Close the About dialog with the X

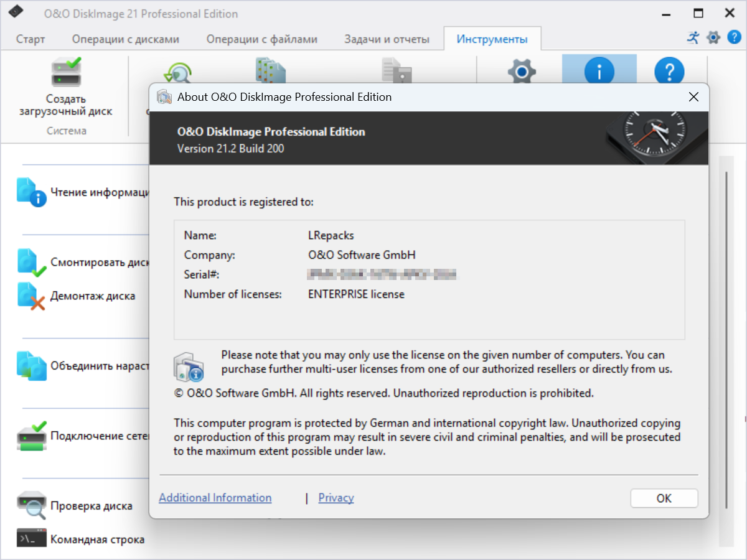coord(693,96)
